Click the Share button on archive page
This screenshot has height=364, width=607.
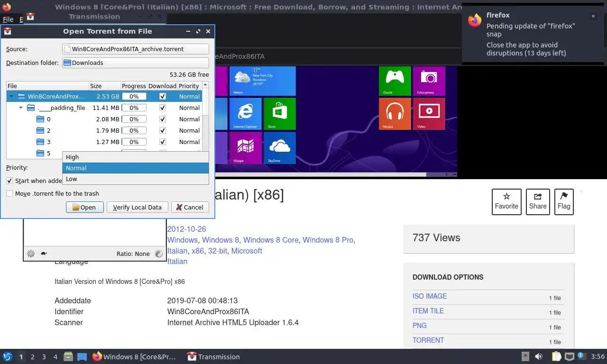538,202
